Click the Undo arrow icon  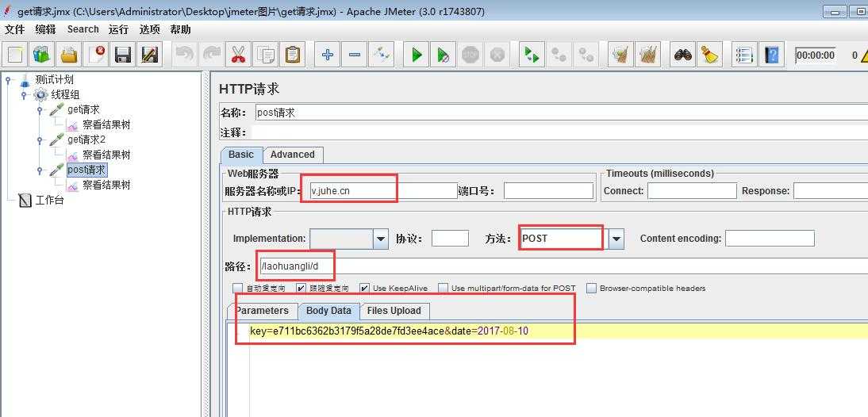click(x=184, y=54)
